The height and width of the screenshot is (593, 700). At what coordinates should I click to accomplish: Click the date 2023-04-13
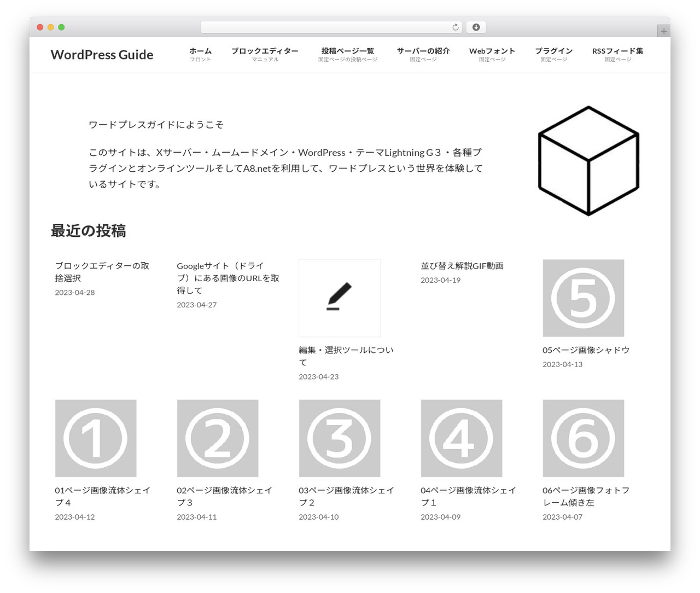click(563, 364)
